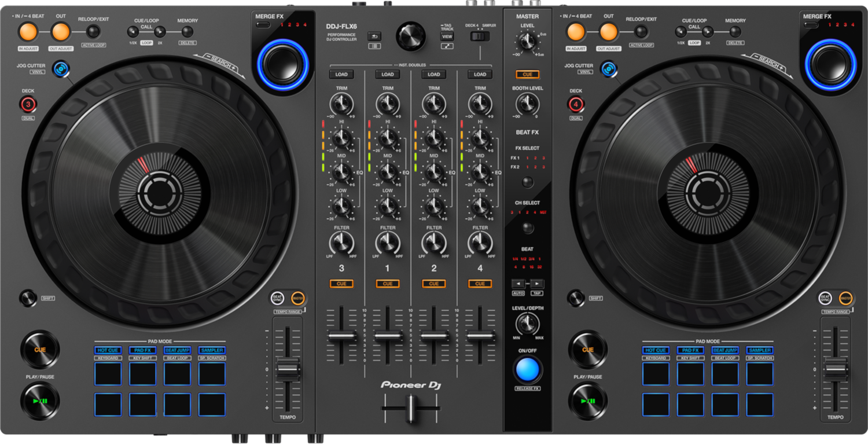Select HOT CUE pad mode on right deck
This screenshot has height=444, width=868.
(656, 350)
